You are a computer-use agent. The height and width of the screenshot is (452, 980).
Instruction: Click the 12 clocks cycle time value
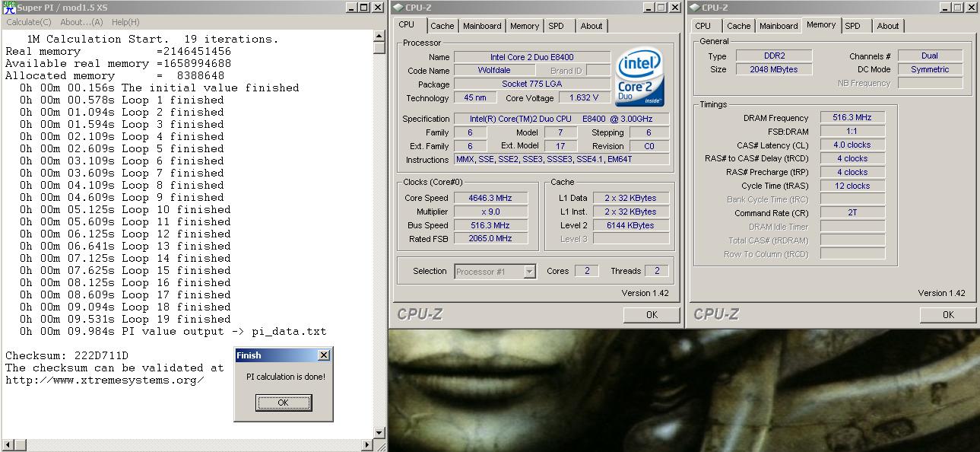point(852,186)
